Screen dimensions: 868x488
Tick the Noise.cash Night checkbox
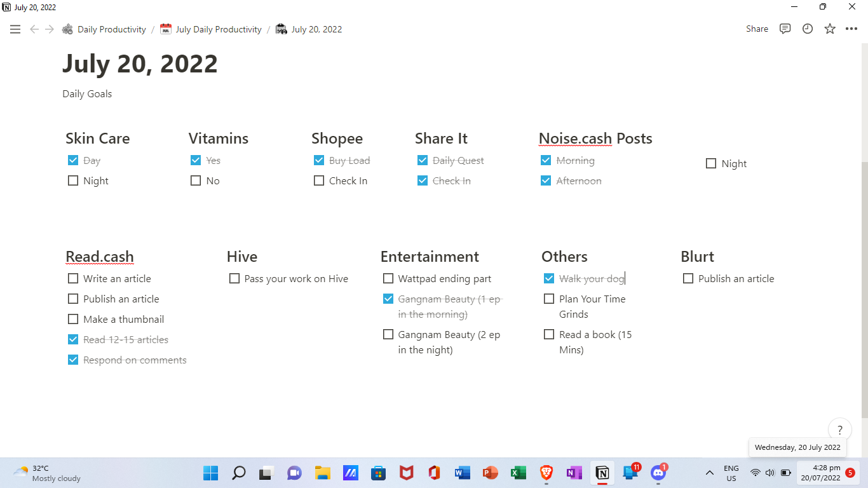click(x=711, y=163)
